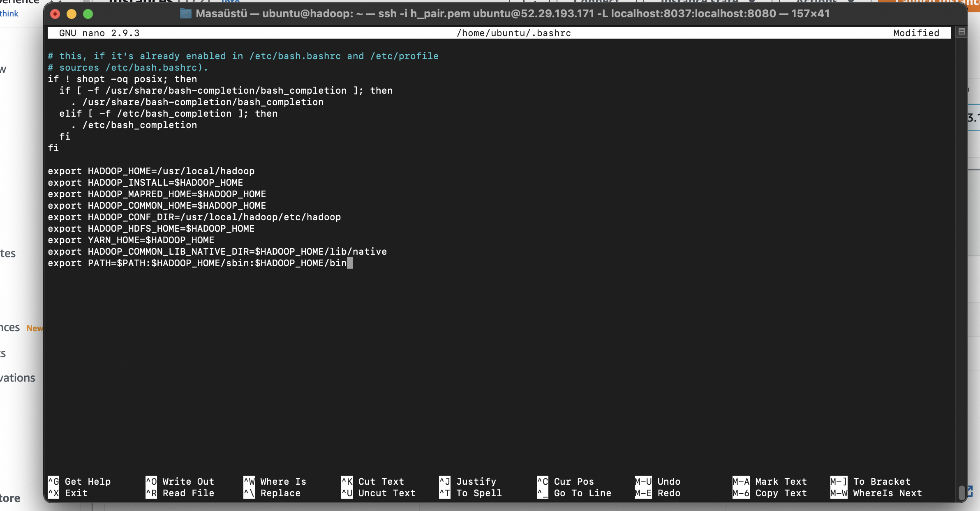Click the folder proxy icon in title bar
The height and width of the screenshot is (511, 980).
click(x=186, y=14)
